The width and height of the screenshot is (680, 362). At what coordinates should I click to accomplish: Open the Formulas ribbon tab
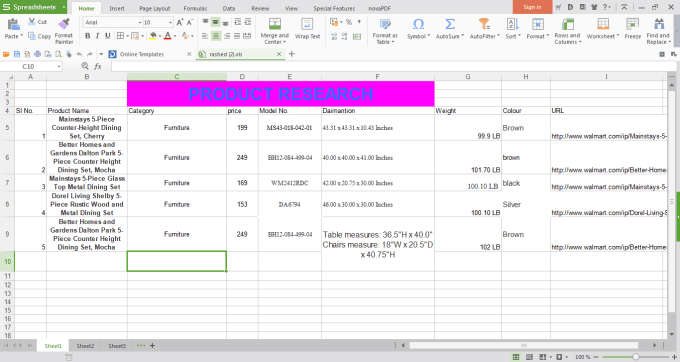[x=195, y=8]
